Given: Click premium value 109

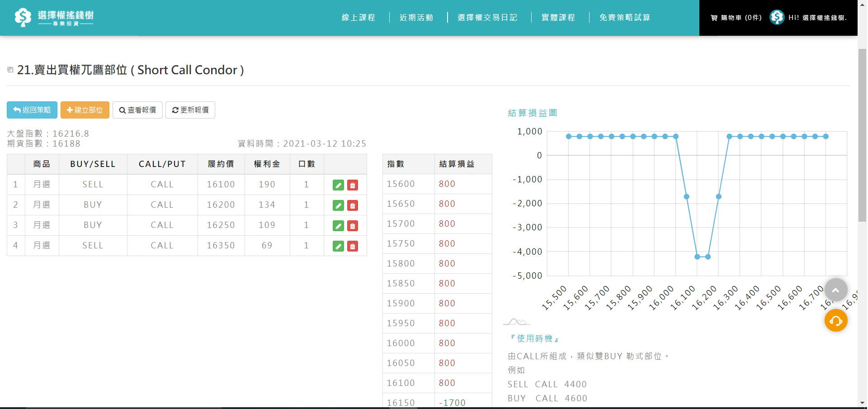Looking at the screenshot, I should click(x=267, y=225).
